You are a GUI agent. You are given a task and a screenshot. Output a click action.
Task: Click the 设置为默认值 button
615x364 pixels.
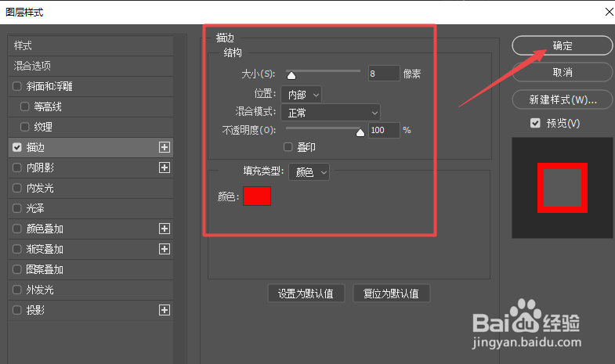[x=306, y=294]
